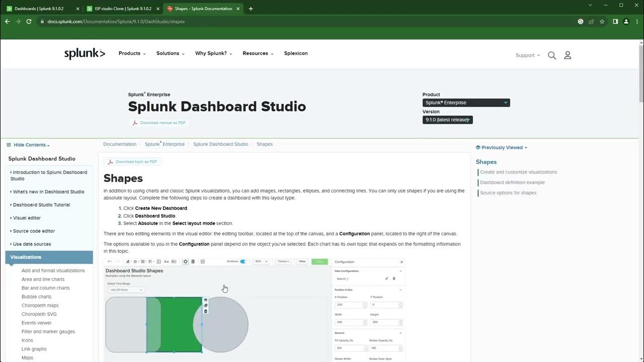Expand Introduction to Splunk Dashboard Studio
644x362 pixels.
click(x=49, y=175)
